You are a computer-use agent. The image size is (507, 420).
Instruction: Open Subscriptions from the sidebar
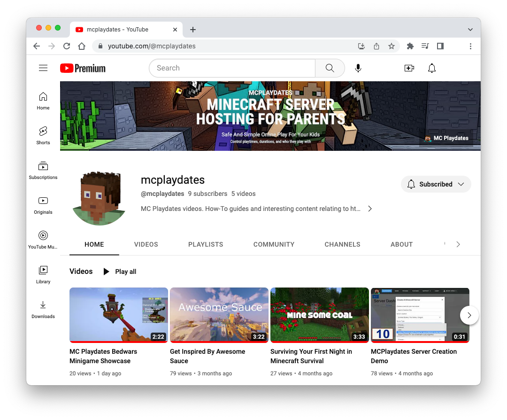coord(43,171)
